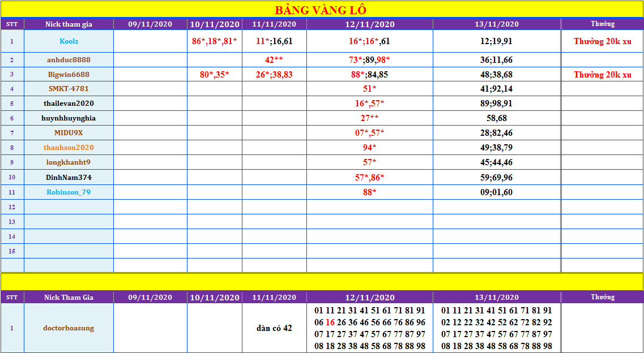Click the Bigwin6688 player name

[x=69, y=75]
